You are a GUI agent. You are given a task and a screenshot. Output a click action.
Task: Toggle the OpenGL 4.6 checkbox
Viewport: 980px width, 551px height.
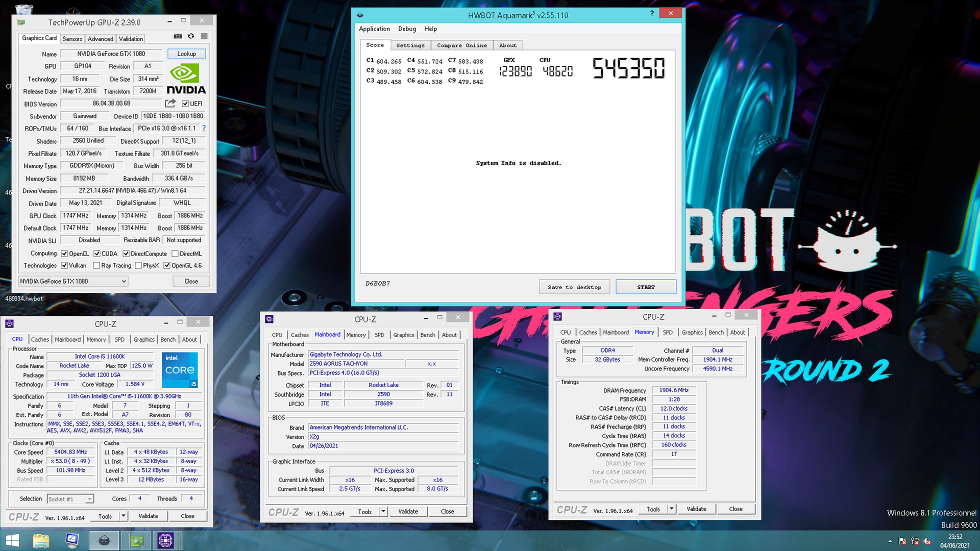[x=167, y=265]
